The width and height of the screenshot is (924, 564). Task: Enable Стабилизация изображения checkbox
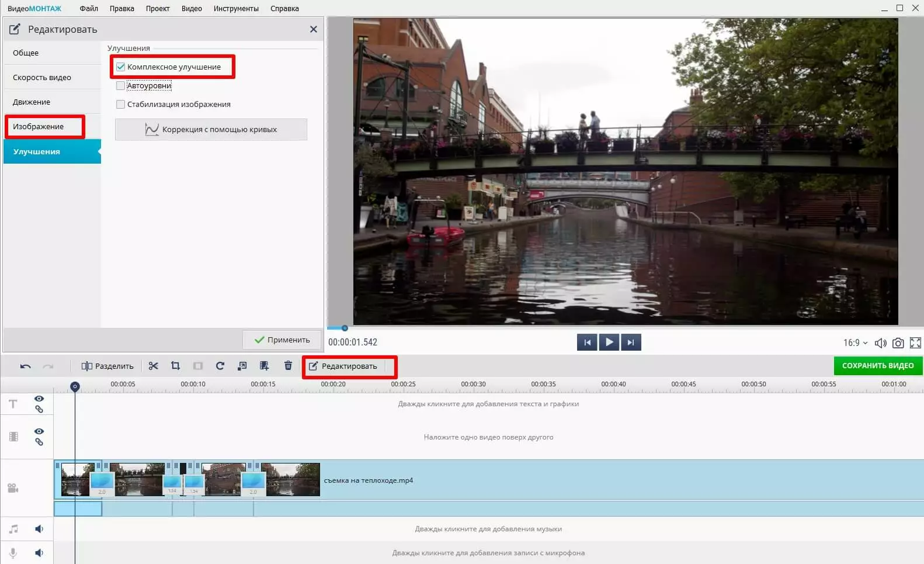[121, 105]
